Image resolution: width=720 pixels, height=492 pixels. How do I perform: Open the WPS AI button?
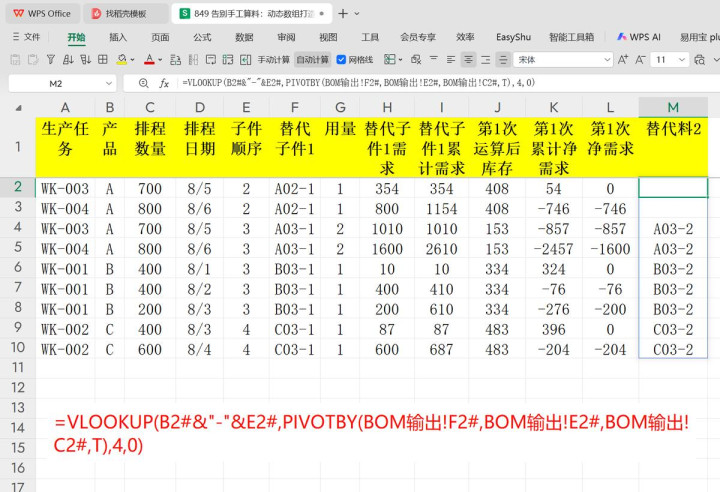point(639,37)
